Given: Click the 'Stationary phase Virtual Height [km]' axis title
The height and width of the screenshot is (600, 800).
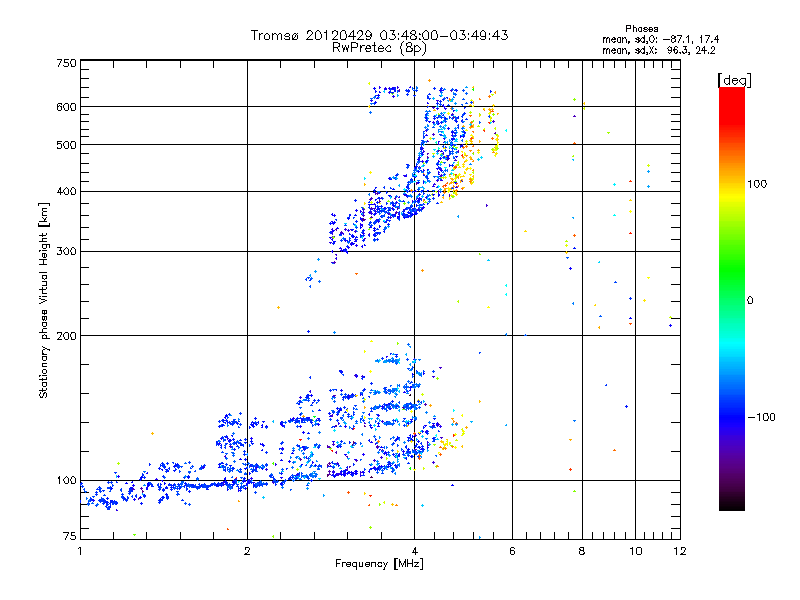Looking at the screenshot, I should [44, 300].
